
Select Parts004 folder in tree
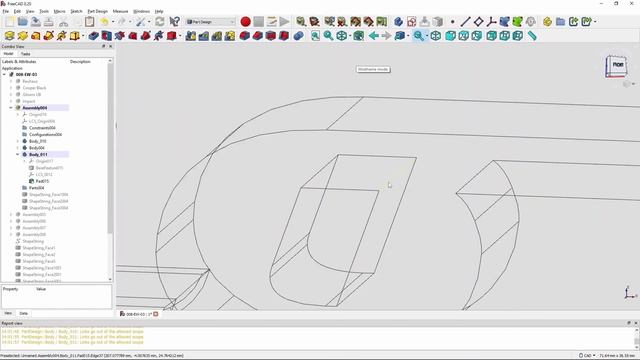tap(36, 188)
